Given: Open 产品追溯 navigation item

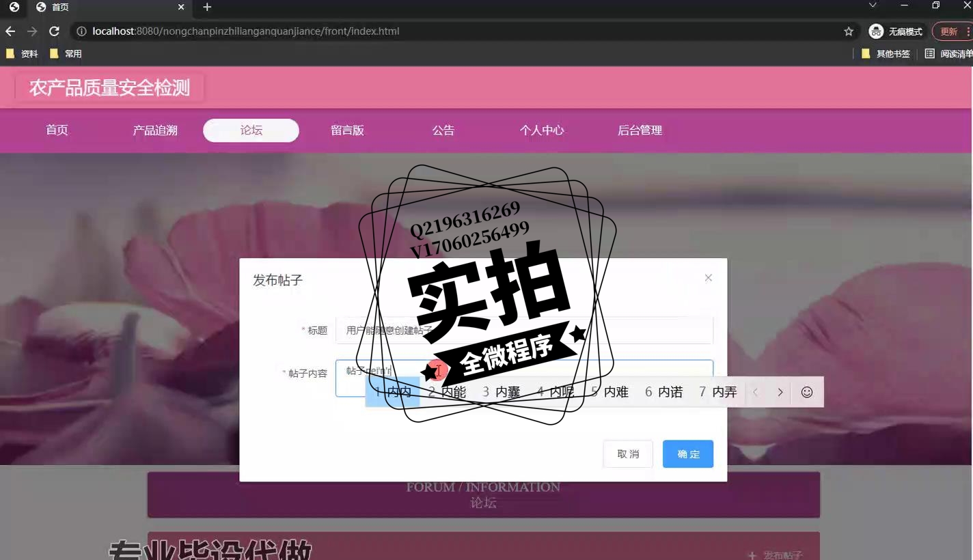Looking at the screenshot, I should (x=155, y=130).
